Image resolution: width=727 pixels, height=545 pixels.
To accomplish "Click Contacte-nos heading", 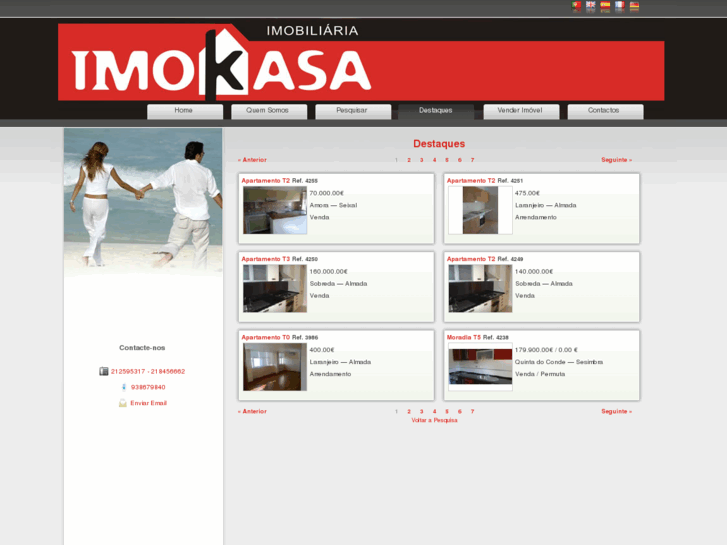I will [142, 347].
